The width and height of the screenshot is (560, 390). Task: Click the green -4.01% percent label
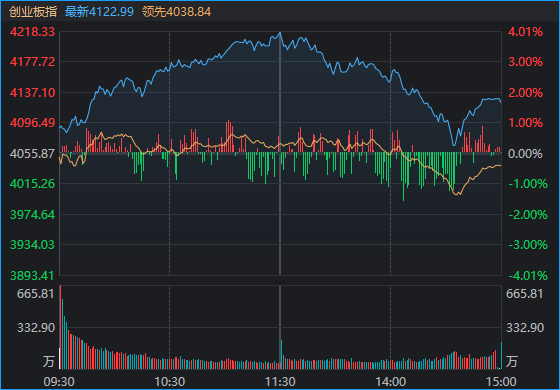[528, 276]
